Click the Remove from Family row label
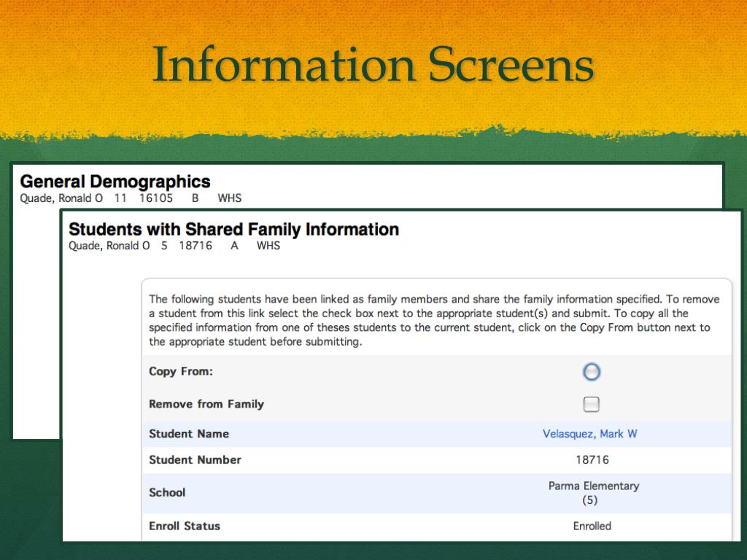 [206, 404]
